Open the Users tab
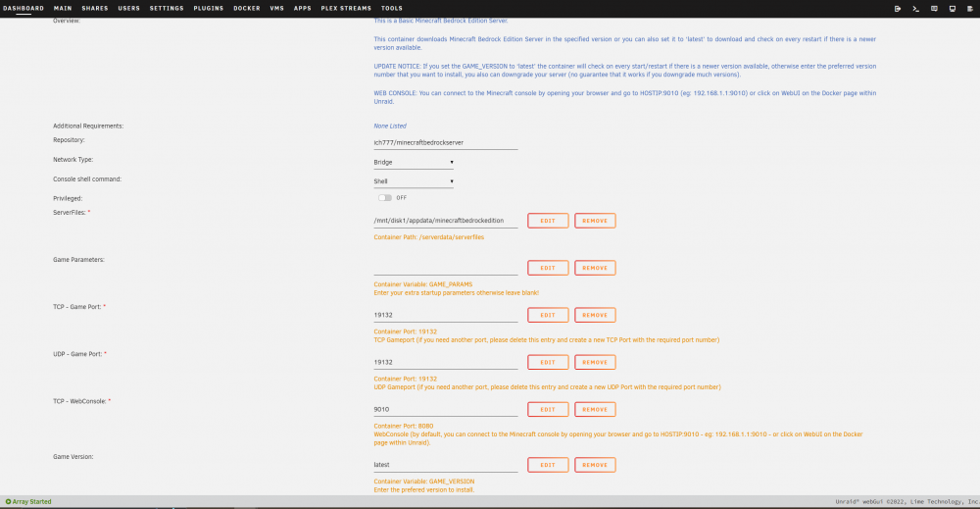 tap(128, 8)
